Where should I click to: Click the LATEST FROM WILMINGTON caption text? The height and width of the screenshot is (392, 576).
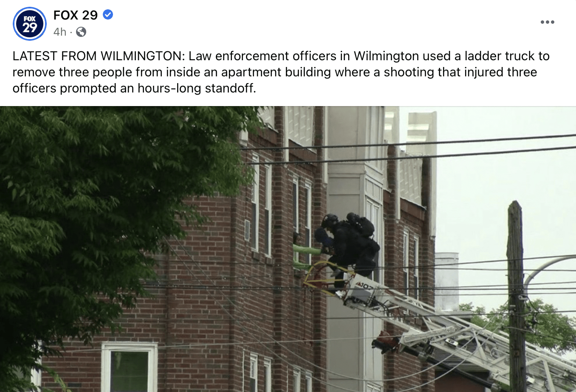pyautogui.click(x=97, y=56)
